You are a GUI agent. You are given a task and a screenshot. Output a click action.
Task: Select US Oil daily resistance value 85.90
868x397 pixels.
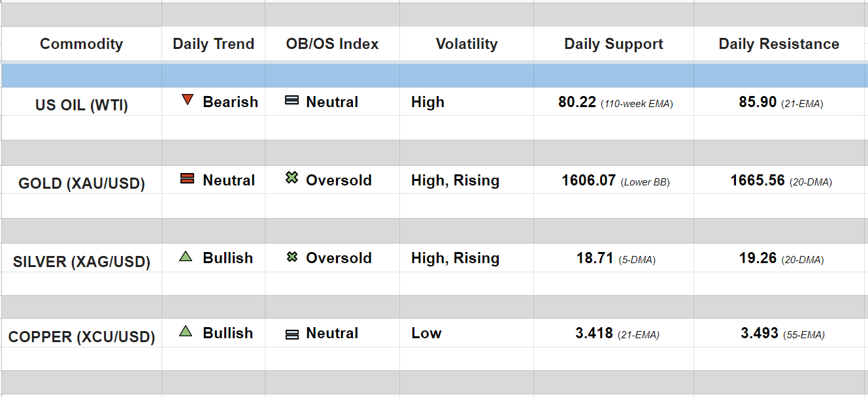click(x=758, y=102)
